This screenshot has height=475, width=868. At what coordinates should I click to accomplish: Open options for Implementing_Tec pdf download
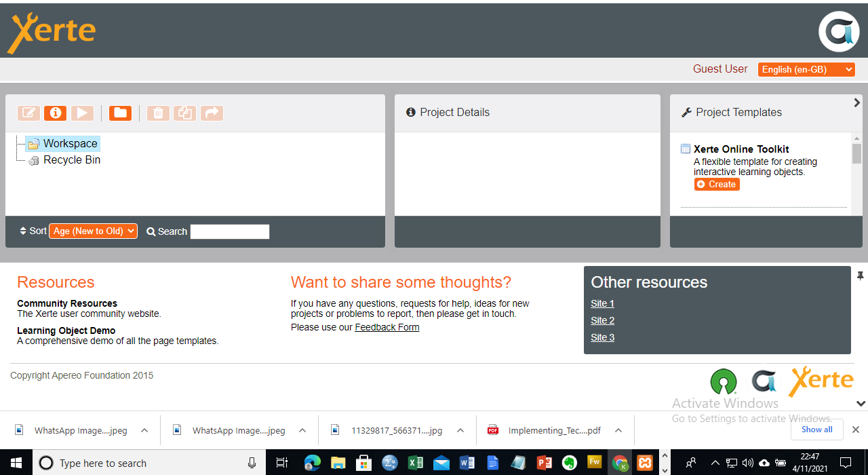click(618, 430)
